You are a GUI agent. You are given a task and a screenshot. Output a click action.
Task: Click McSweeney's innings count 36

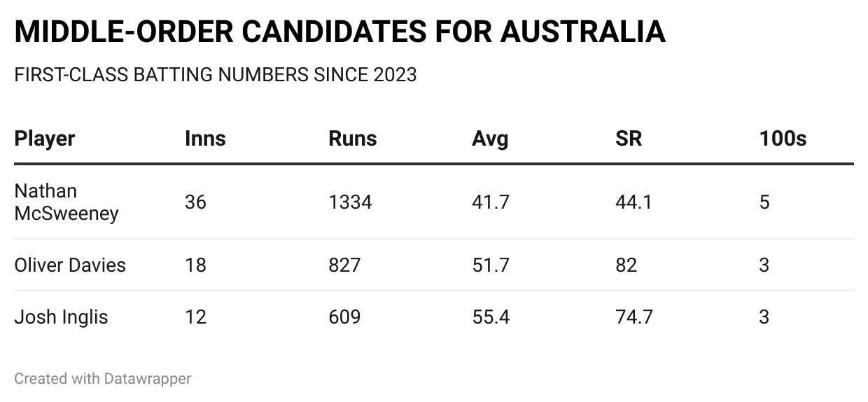click(195, 202)
